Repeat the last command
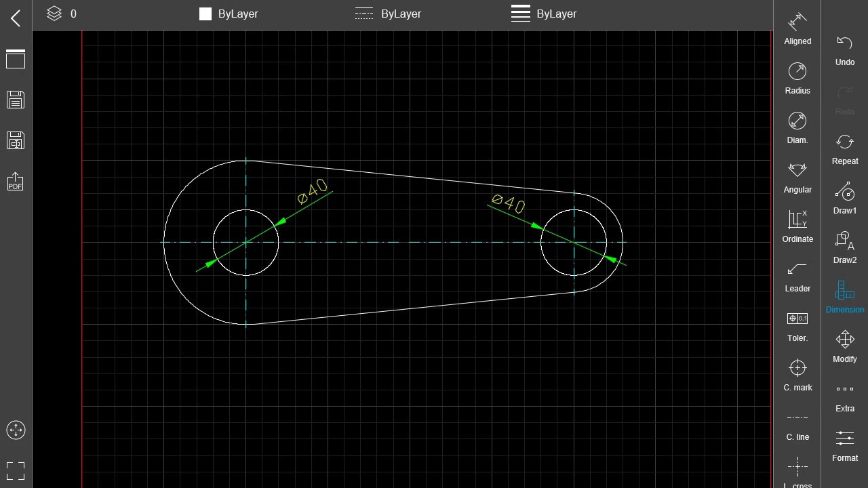The width and height of the screenshot is (868, 488). pos(845,148)
